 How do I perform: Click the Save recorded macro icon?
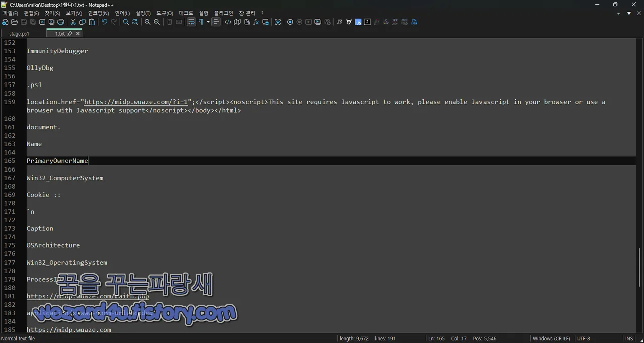pyautogui.click(x=327, y=22)
